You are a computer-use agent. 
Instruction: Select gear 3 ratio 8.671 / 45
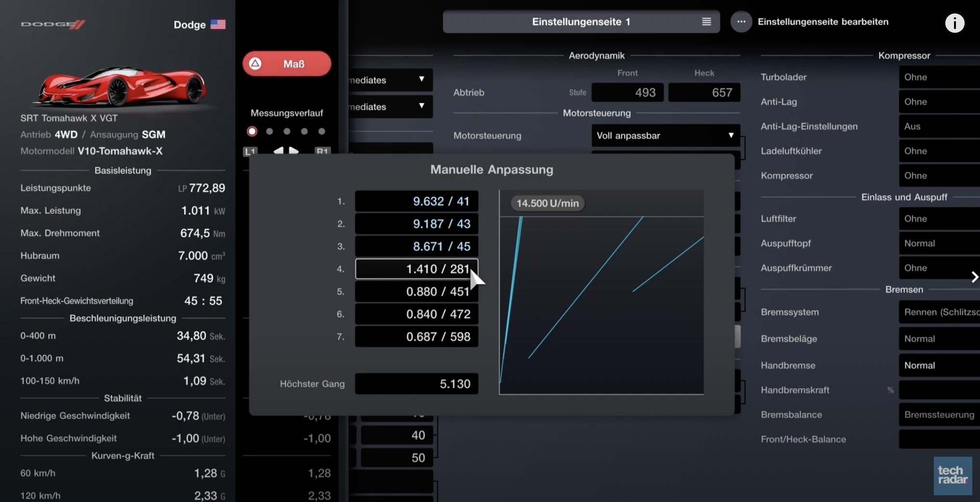[417, 246]
